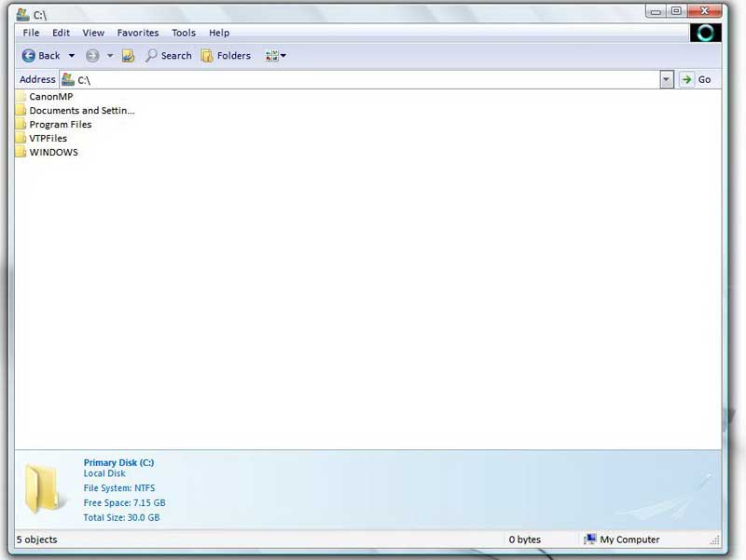Click the Views layout icon
Viewport: 746px width, 560px height.
[x=271, y=56]
